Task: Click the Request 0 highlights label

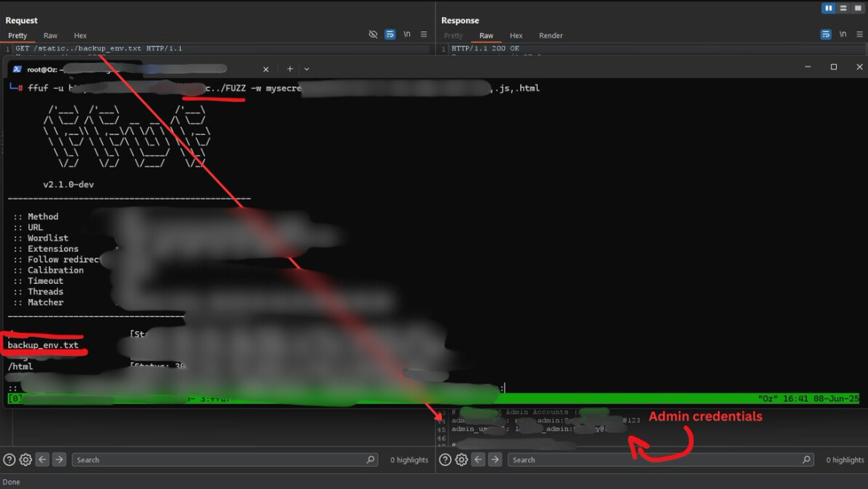Action: [x=409, y=460]
